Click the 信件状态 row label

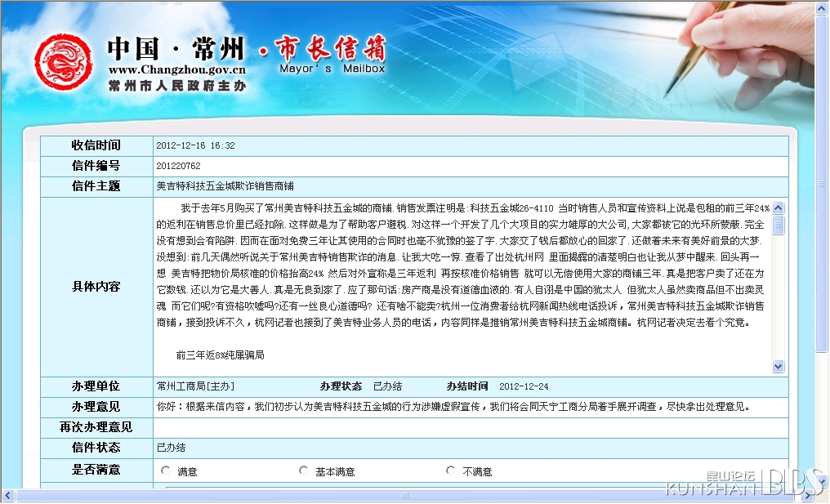(96, 448)
